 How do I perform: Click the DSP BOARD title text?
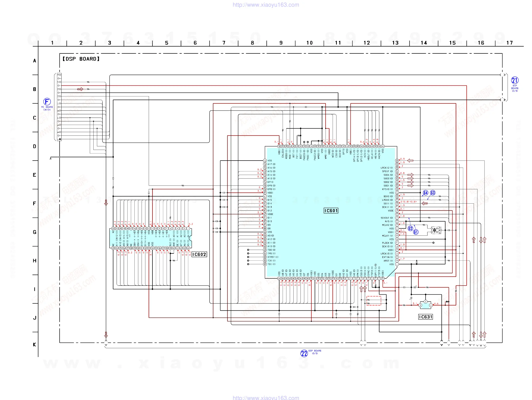pos(81,59)
